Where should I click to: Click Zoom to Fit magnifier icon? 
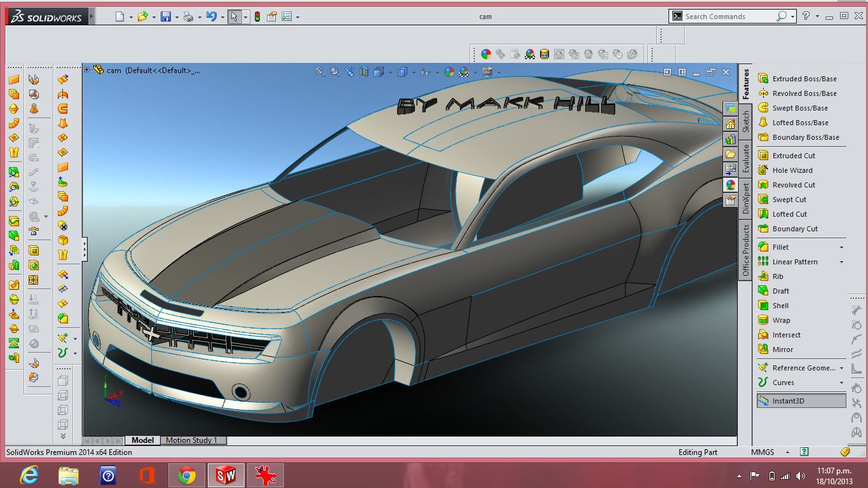point(320,72)
